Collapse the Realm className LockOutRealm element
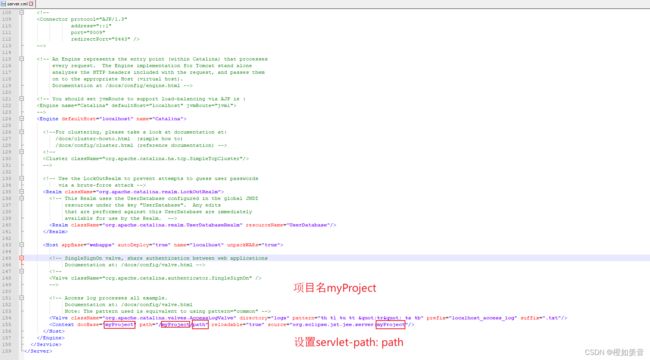The width and height of the screenshot is (650, 360). coord(22,192)
